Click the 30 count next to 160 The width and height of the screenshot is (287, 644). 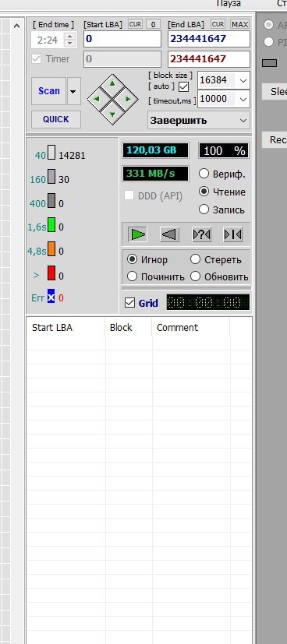click(x=64, y=180)
